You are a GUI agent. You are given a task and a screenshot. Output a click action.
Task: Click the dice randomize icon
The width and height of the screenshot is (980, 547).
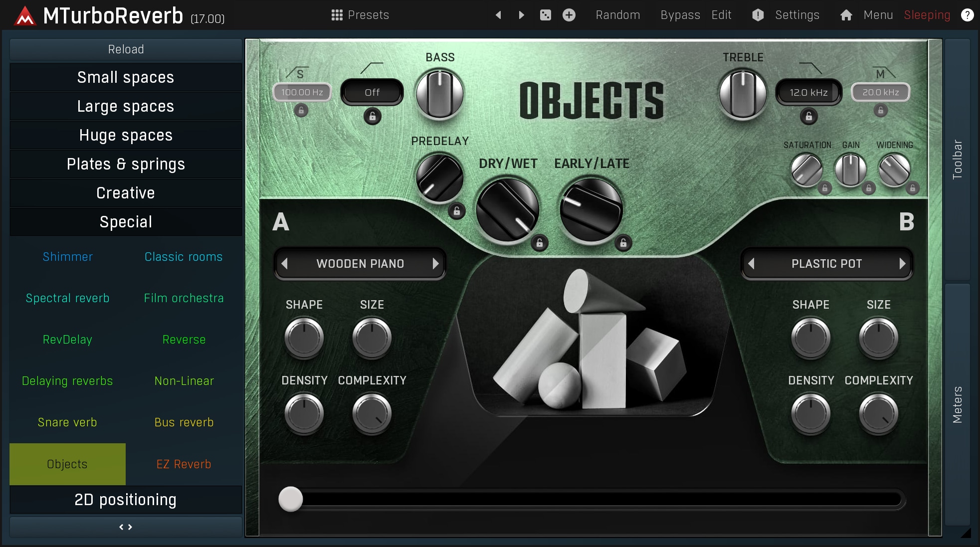545,15
